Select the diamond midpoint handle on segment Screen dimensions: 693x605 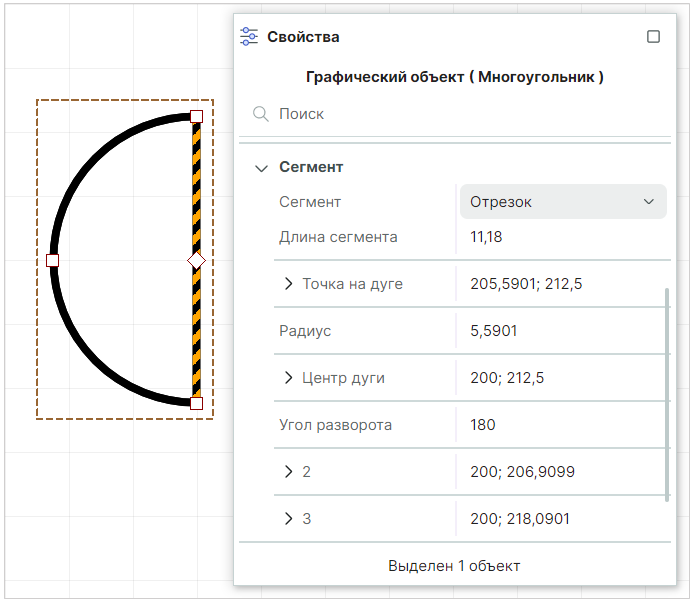(x=196, y=261)
